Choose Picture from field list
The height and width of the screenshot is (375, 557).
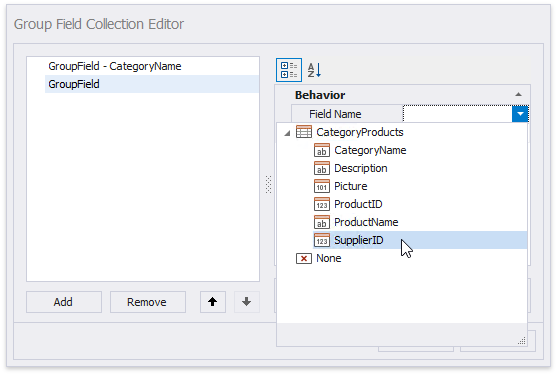(x=350, y=186)
